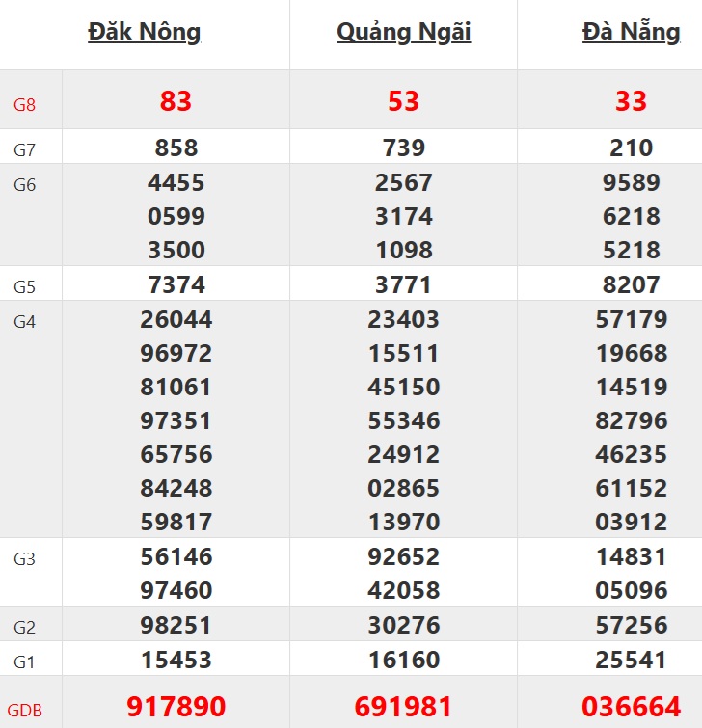Click the G2 result 57256
The width and height of the screenshot is (702, 728).
coord(631,627)
